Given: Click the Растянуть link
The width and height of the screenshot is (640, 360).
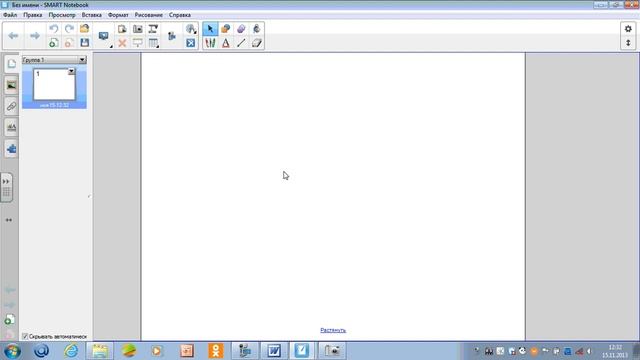Looking at the screenshot, I should tap(333, 330).
